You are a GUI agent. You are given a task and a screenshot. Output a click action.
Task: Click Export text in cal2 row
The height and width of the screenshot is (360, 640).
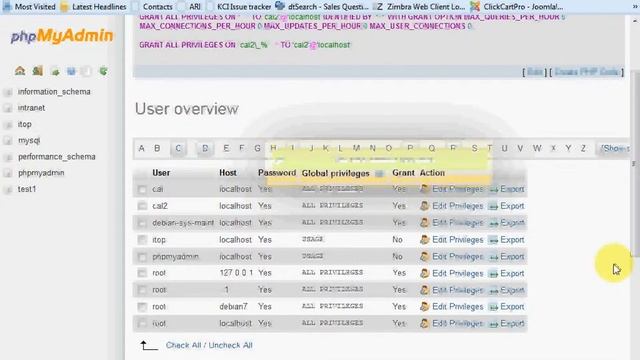(x=512, y=206)
